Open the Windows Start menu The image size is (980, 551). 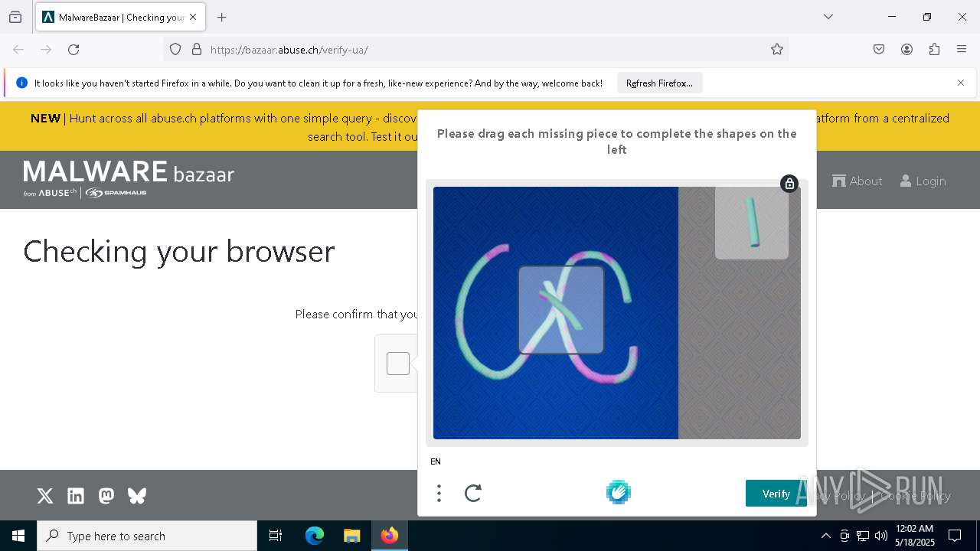click(18, 536)
